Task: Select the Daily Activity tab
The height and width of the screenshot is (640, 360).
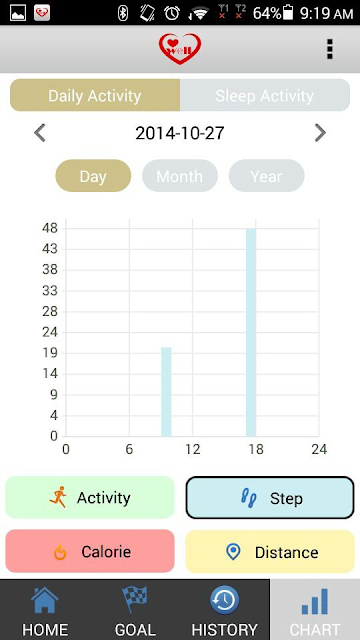Action: [95, 95]
